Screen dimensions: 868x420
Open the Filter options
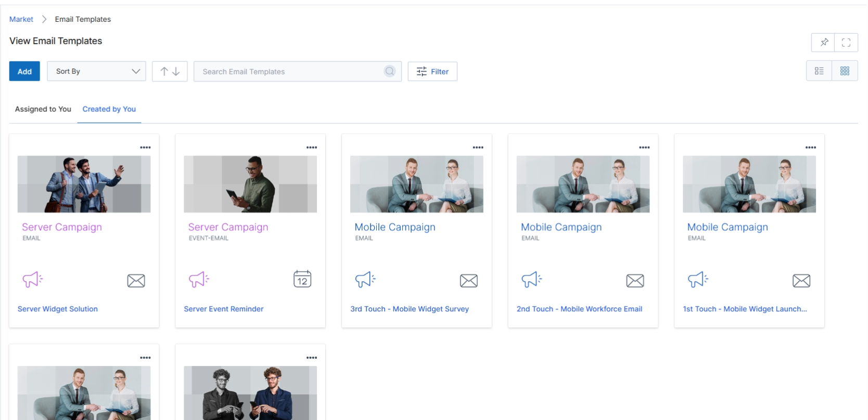pyautogui.click(x=432, y=71)
